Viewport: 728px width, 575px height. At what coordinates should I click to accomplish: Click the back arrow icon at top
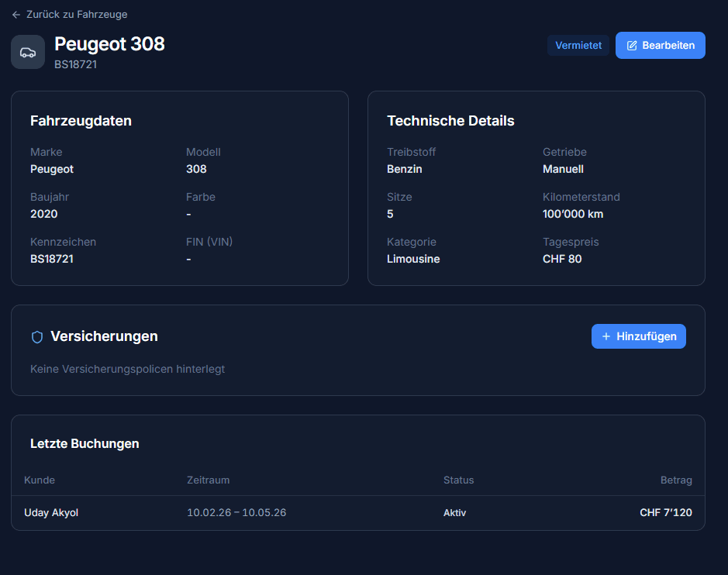pyautogui.click(x=16, y=15)
